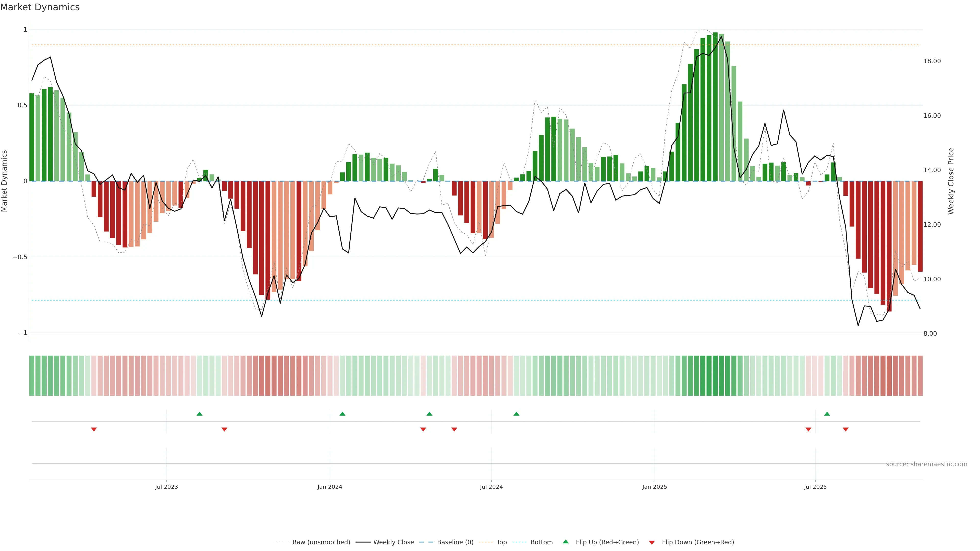980x551 pixels.
Task: Toggle the Top legend entry
Action: (501, 542)
